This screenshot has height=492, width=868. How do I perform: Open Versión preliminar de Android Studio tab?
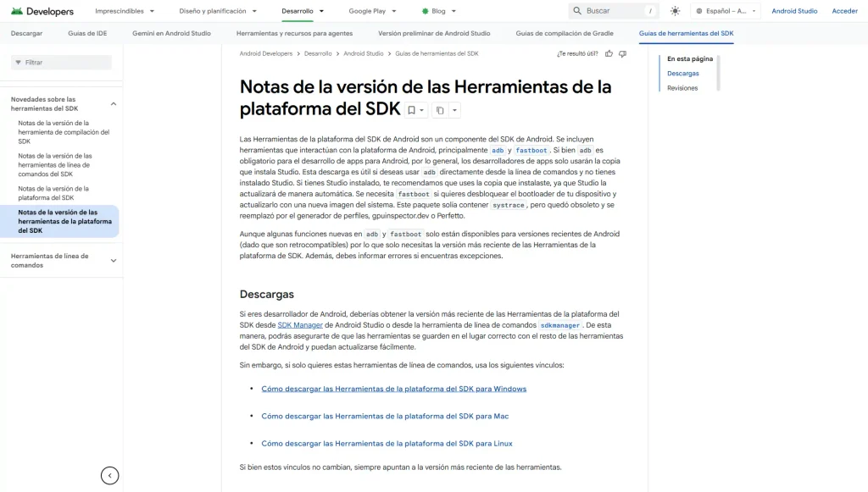[x=434, y=33]
